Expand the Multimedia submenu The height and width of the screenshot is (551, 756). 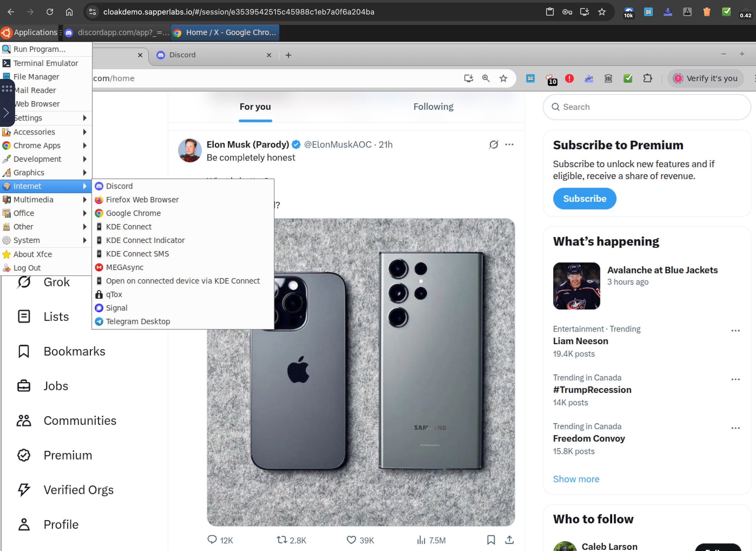46,200
